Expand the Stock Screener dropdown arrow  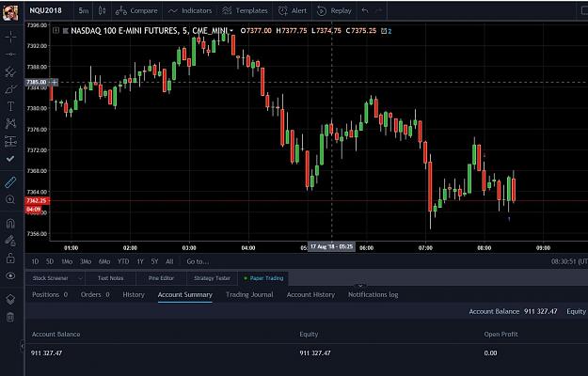[80, 278]
